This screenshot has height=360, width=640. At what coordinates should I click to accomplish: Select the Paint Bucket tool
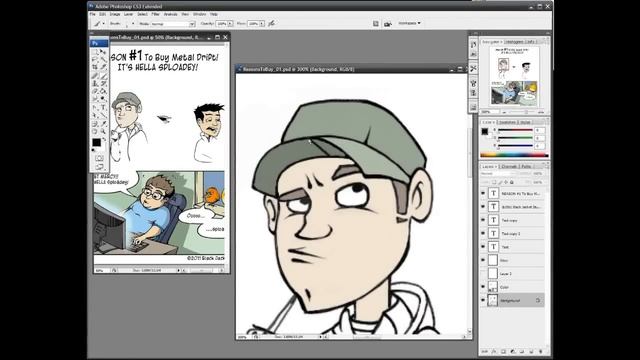point(103,91)
